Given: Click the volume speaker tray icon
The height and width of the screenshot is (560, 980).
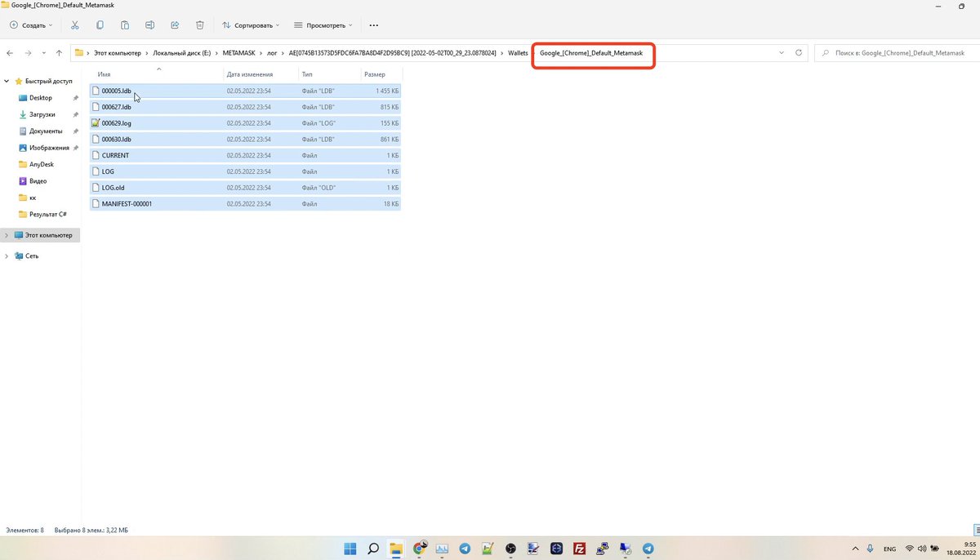Looking at the screenshot, I should tap(924, 549).
